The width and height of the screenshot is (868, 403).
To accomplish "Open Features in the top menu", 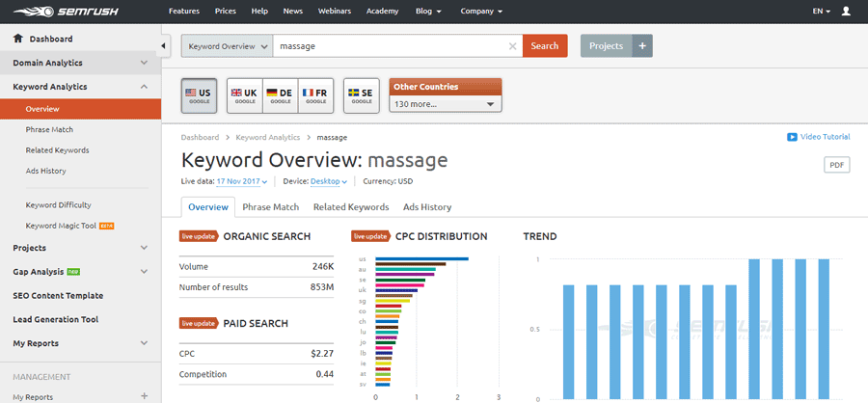I will click(184, 11).
